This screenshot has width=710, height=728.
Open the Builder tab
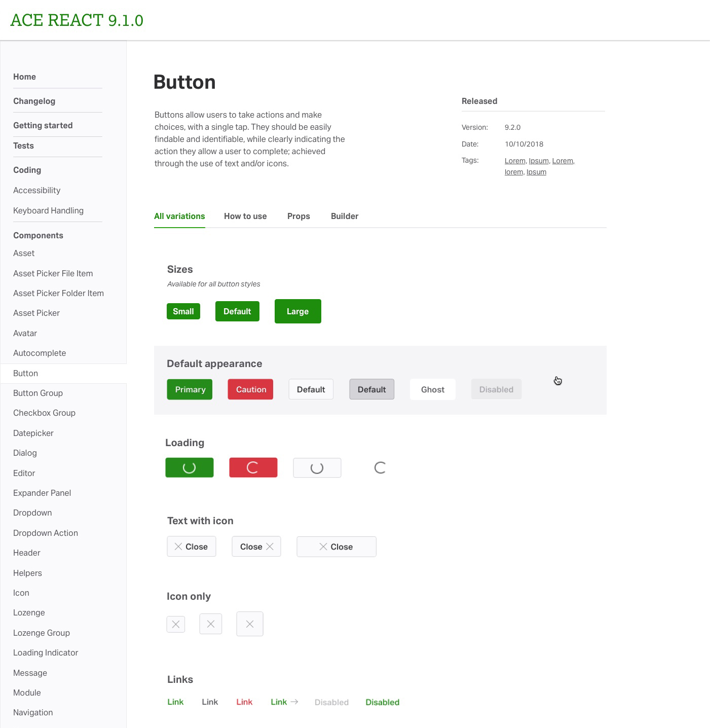(x=345, y=216)
